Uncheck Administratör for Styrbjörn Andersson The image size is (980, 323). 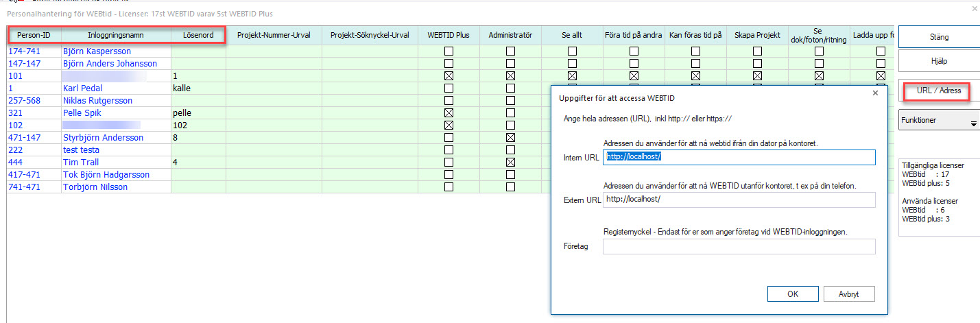point(510,138)
